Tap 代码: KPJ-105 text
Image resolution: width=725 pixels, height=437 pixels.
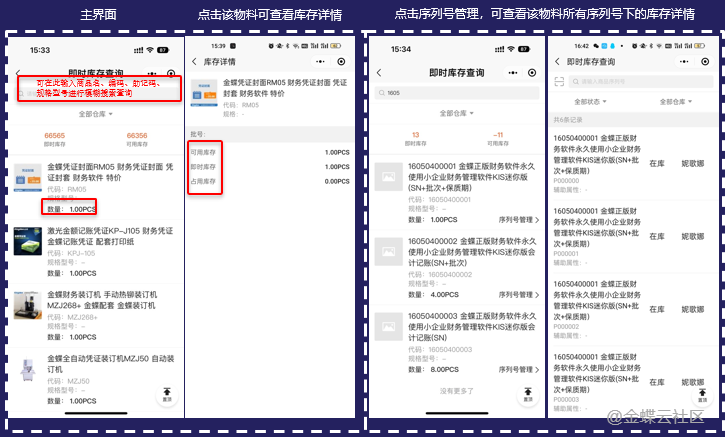click(x=71, y=253)
